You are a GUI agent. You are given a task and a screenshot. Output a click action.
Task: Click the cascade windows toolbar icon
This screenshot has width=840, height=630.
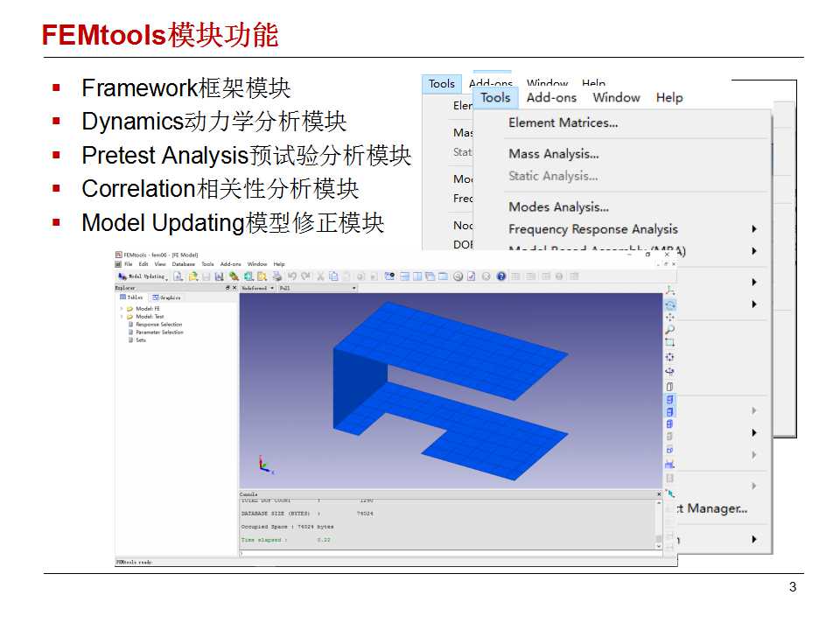coord(429,276)
